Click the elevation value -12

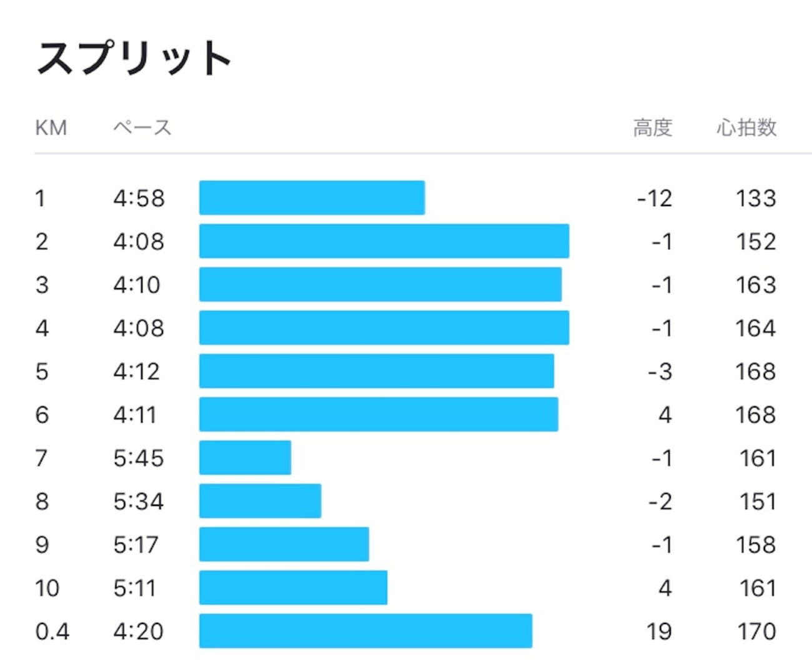(655, 199)
